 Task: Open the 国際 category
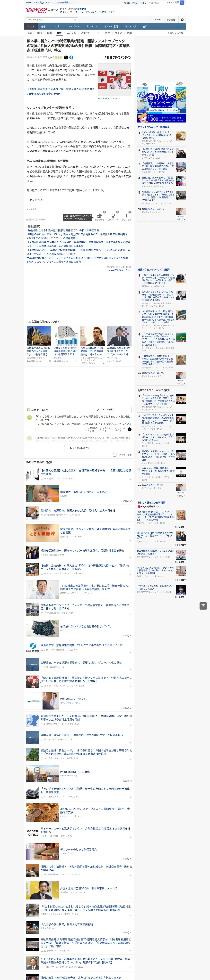[49, 33]
